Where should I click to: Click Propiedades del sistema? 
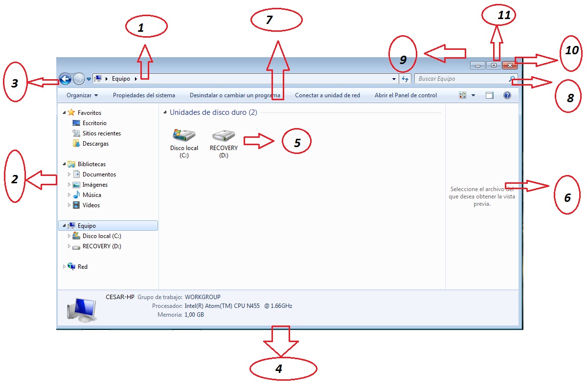click(144, 95)
